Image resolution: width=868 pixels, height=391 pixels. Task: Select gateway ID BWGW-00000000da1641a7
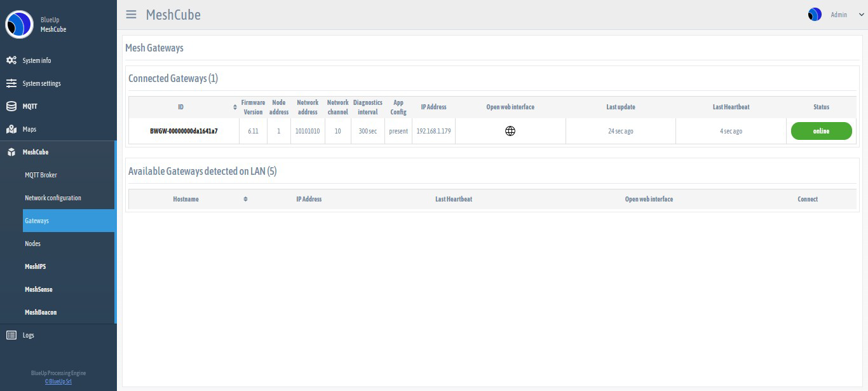tap(184, 131)
